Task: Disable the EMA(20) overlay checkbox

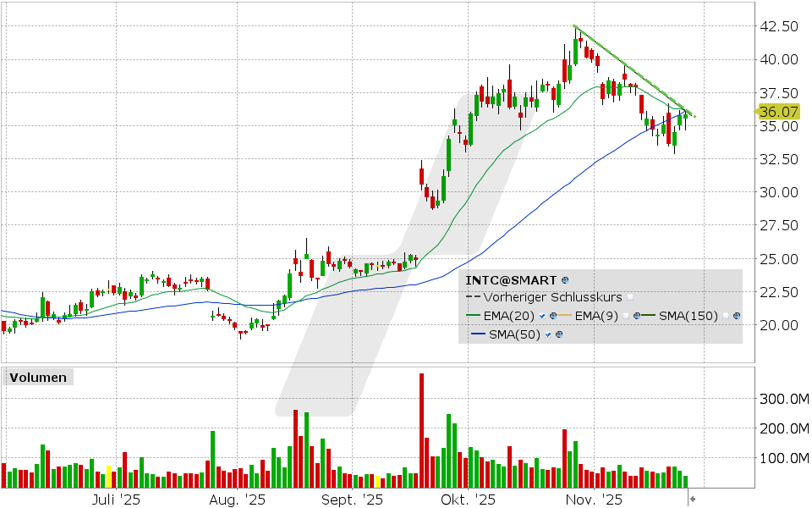Action: pos(541,315)
